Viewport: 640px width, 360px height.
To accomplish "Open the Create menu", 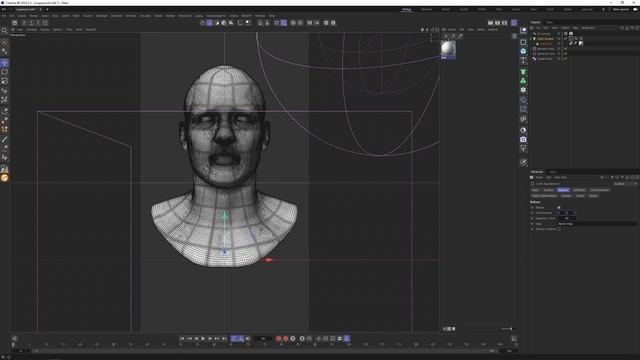I will (22, 16).
